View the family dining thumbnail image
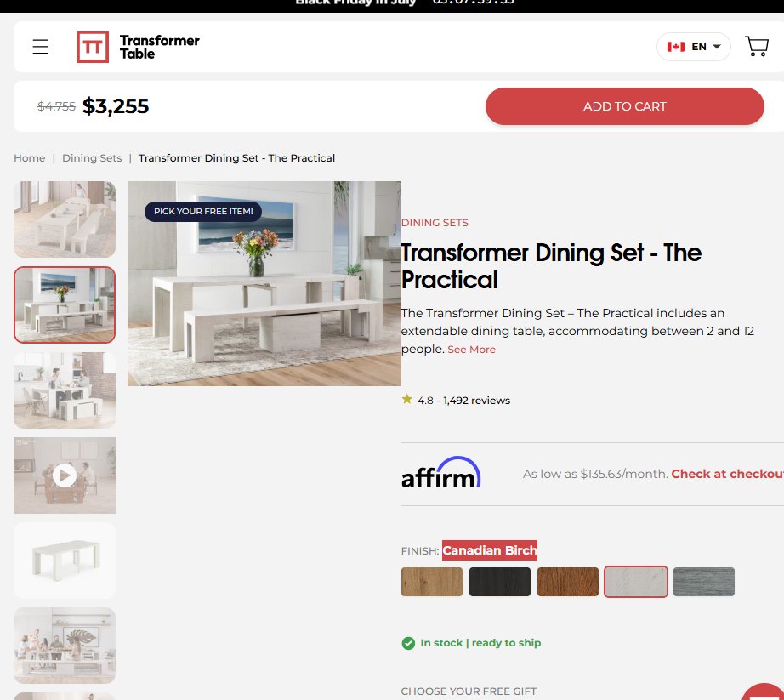Screen dimensions: 784x700 pos(65,646)
